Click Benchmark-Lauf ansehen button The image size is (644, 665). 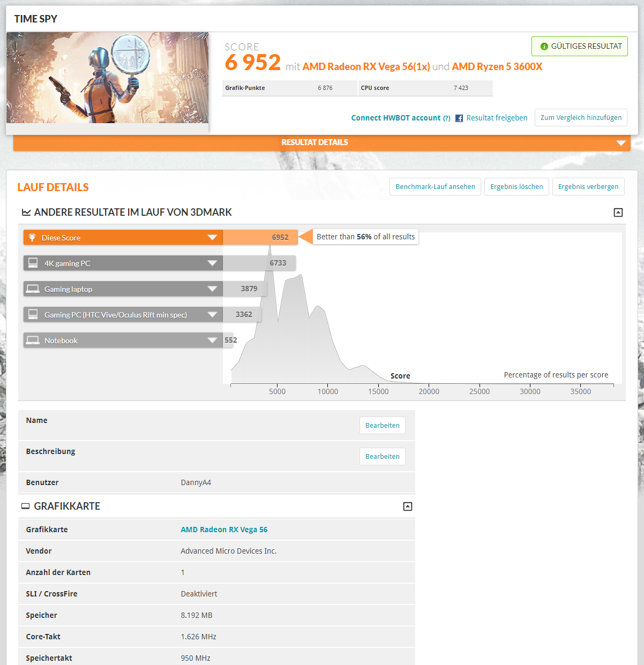click(x=435, y=186)
